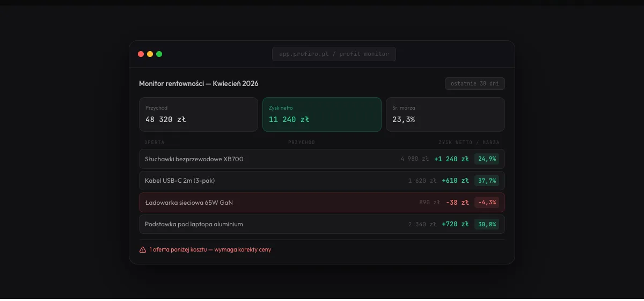644x301 pixels.
Task: Click the Monitor rentowności — Kwiecień 2026 heading
Action: pos(199,83)
